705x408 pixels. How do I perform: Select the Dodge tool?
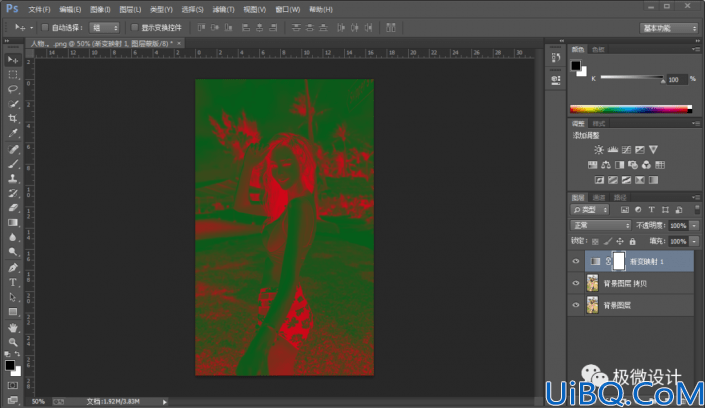click(x=13, y=251)
